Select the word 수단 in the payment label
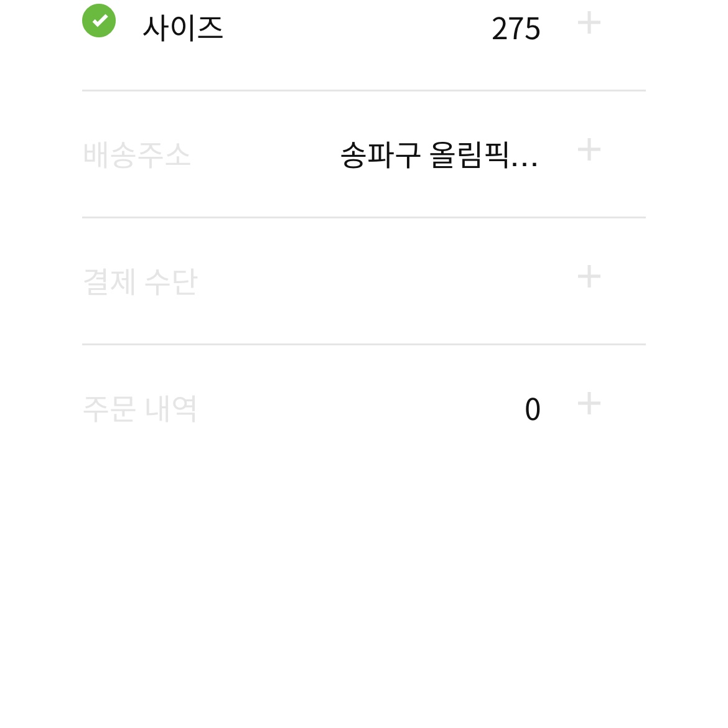Viewport: 728px width, 728px height. [x=171, y=282]
